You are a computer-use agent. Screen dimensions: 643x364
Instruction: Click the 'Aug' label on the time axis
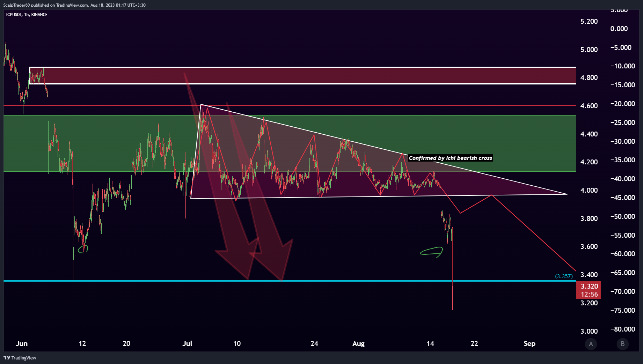click(x=358, y=343)
